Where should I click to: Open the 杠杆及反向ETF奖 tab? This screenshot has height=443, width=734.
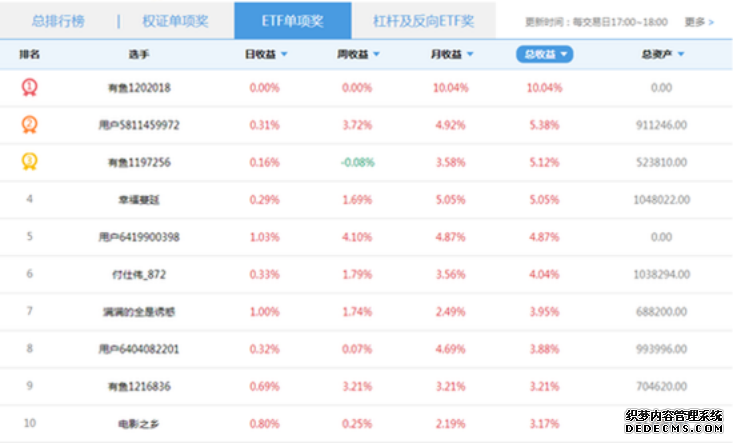[x=424, y=21]
